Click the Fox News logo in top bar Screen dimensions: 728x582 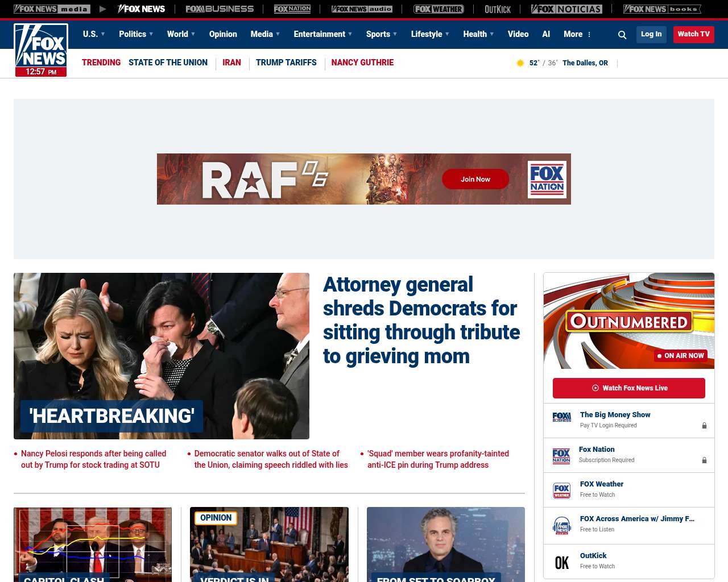pos(141,9)
